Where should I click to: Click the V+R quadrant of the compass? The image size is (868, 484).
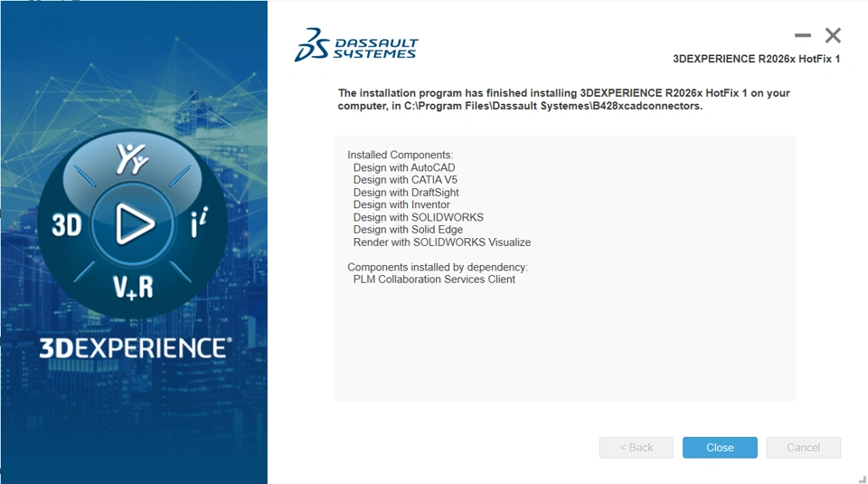(133, 288)
